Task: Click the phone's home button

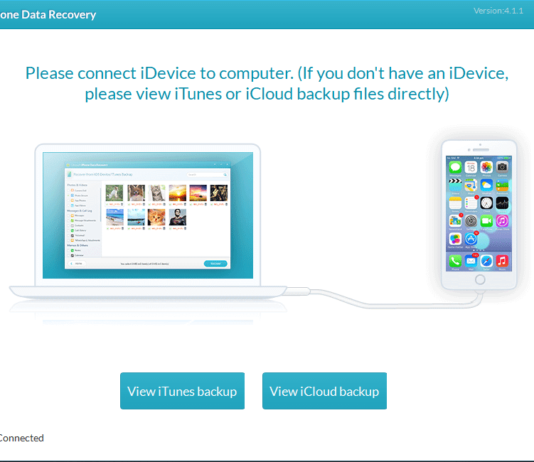Action: coord(480,280)
